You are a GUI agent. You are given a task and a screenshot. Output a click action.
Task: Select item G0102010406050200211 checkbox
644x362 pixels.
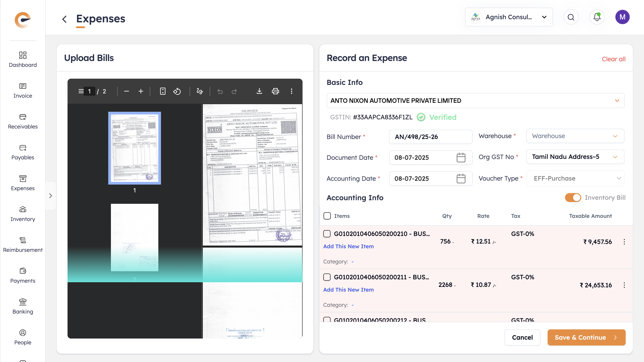click(x=327, y=277)
